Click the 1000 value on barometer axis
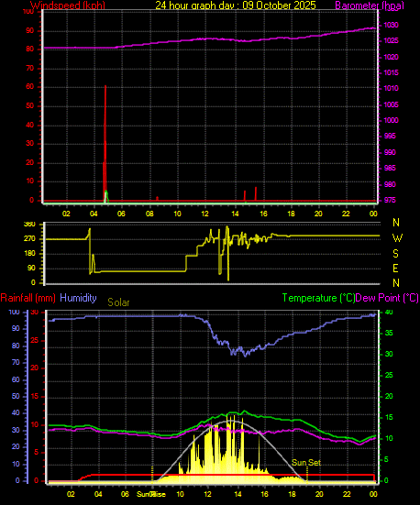Viewport: 420px width, 505px height. [391, 120]
